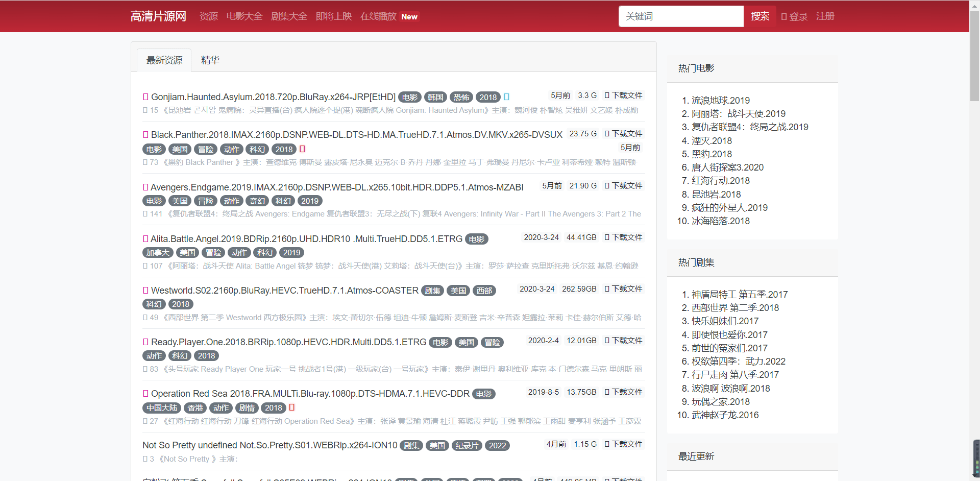Open the 剧集大全 navigation item
This screenshot has width=980, height=481.
click(x=289, y=16)
